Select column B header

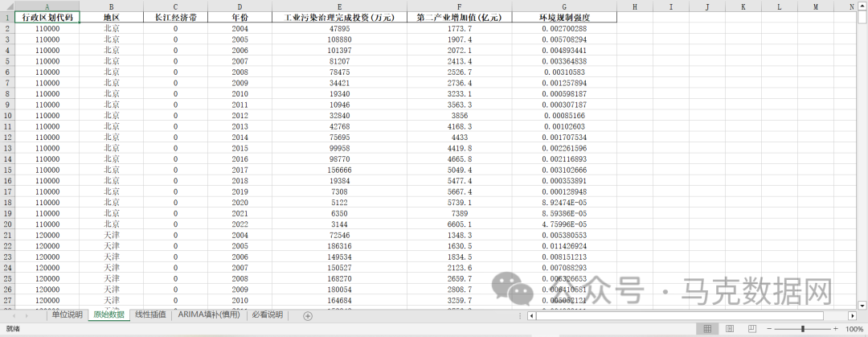(x=111, y=6)
